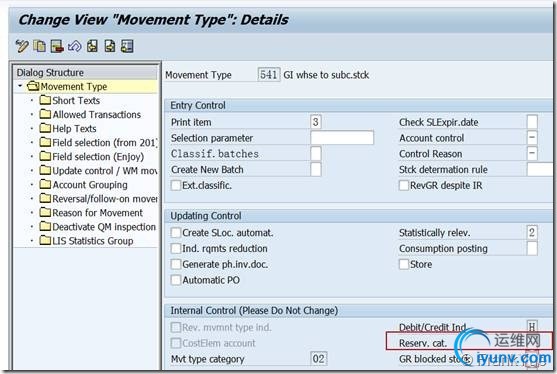This screenshot has height=374, width=557.
Task: Click the Movement Type field showing 541
Action: point(269,75)
